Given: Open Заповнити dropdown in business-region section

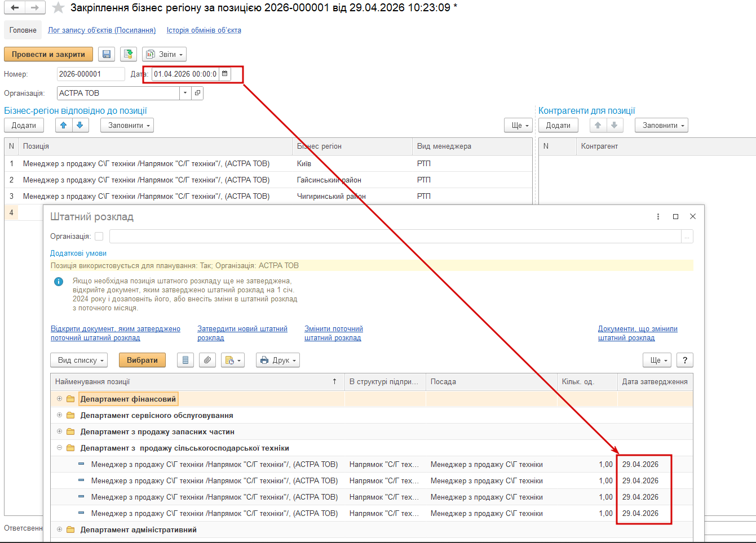Looking at the screenshot, I should 127,125.
